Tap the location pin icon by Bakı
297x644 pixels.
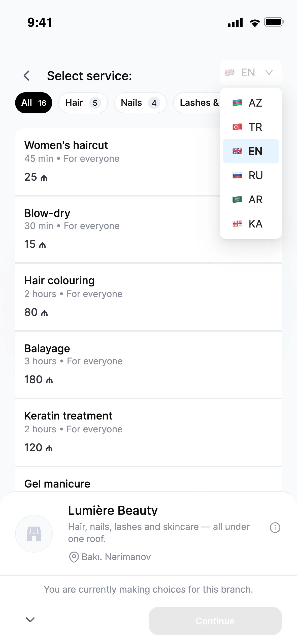(x=74, y=557)
